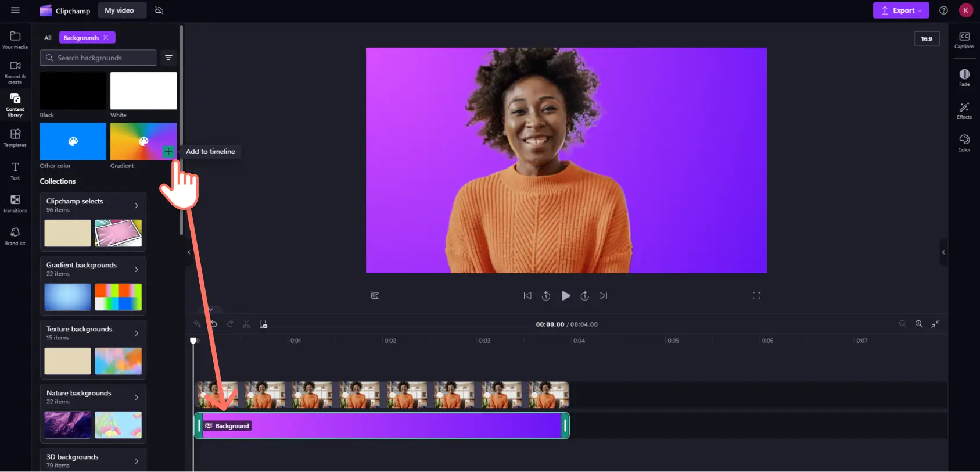Open user account avatar K
The height and width of the screenshot is (472, 980).
point(965,10)
